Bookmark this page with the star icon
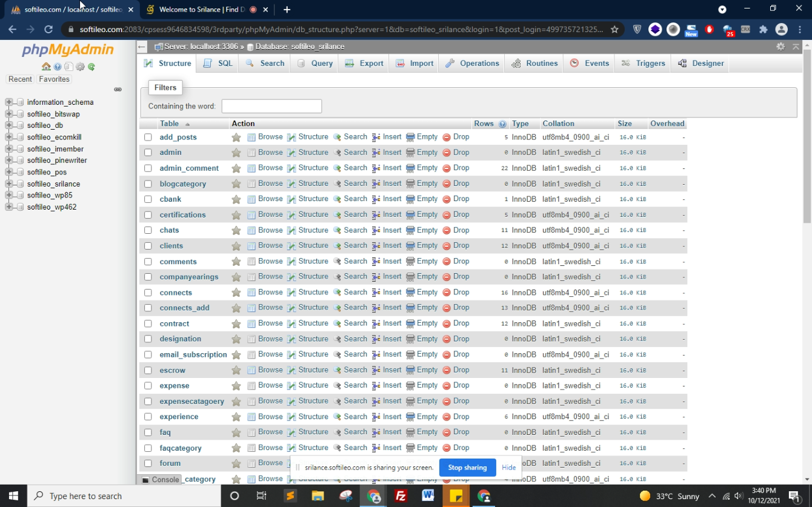 [614, 29]
